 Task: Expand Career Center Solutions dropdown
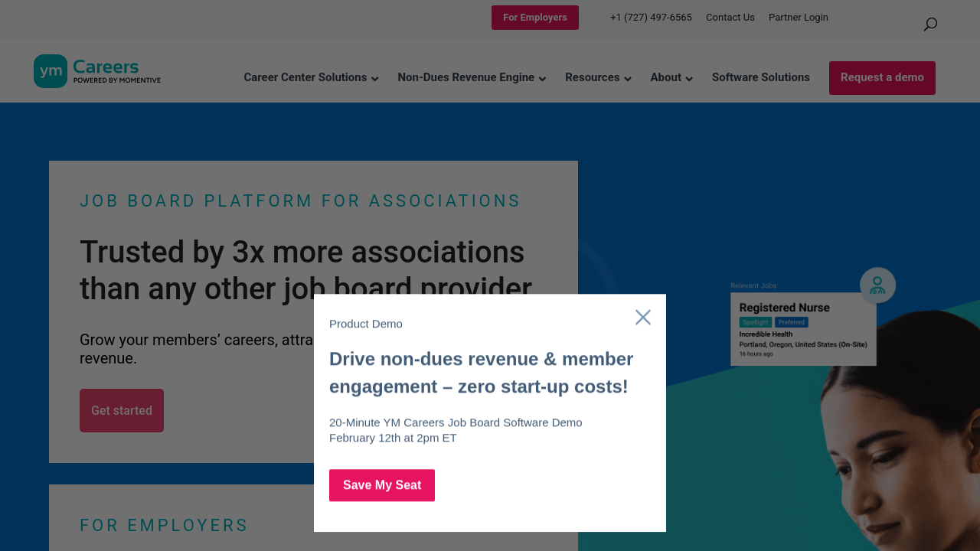pyautogui.click(x=311, y=77)
